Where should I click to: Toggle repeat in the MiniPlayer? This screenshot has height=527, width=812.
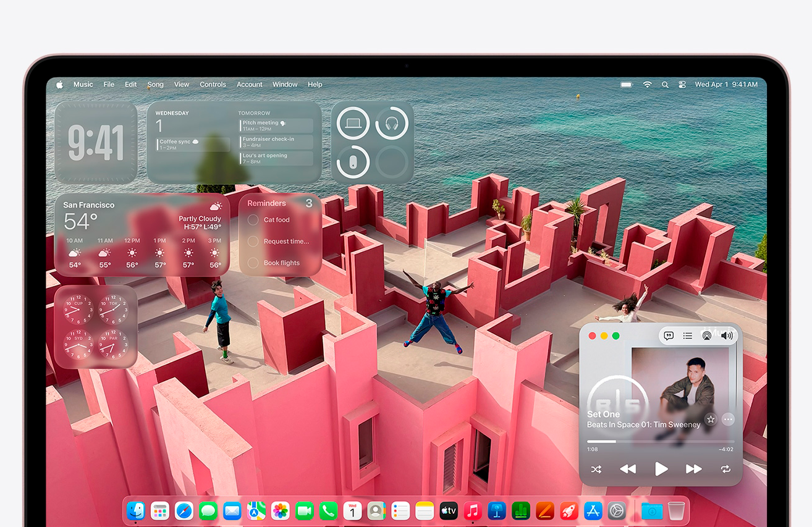tap(725, 470)
